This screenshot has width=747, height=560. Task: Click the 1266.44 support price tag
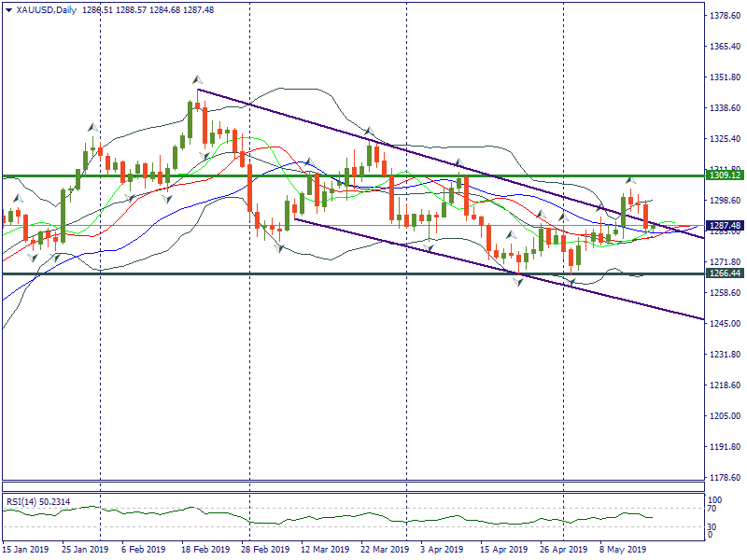click(x=725, y=273)
